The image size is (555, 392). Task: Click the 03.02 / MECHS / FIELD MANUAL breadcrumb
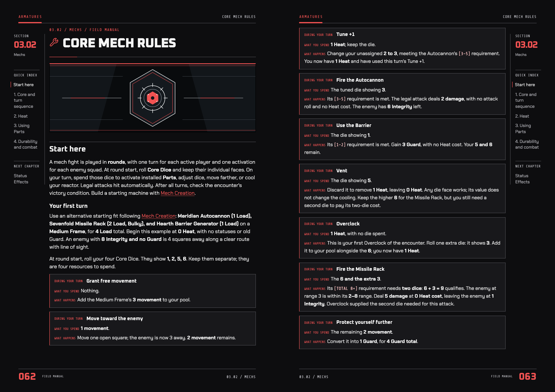click(84, 30)
